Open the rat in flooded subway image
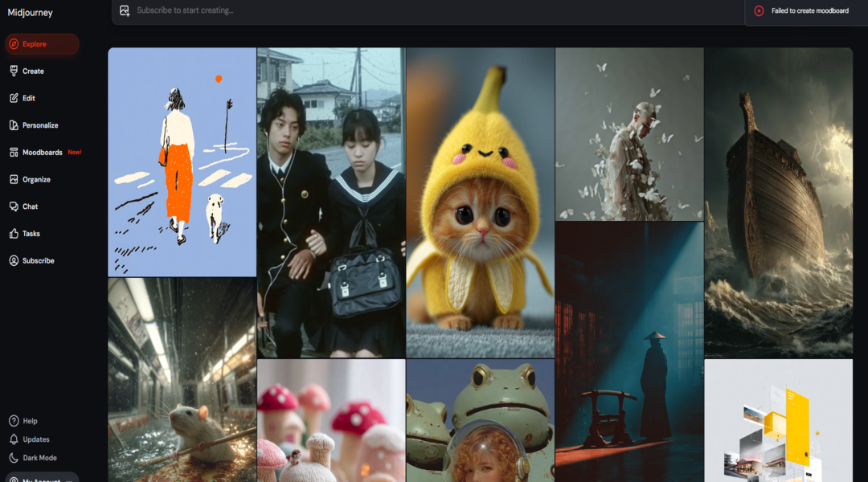This screenshot has height=482, width=868. pos(182,380)
